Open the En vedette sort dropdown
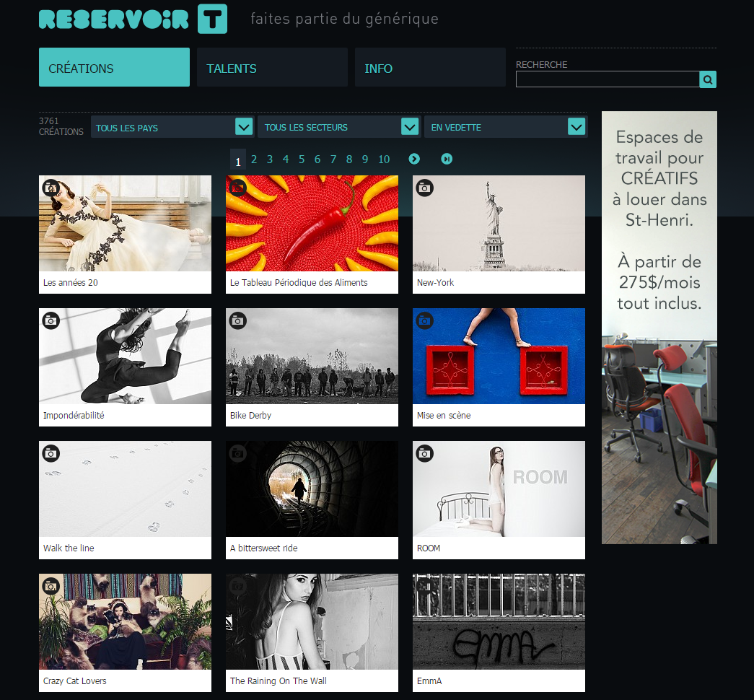Screen dimensions: 754x700 point(505,127)
